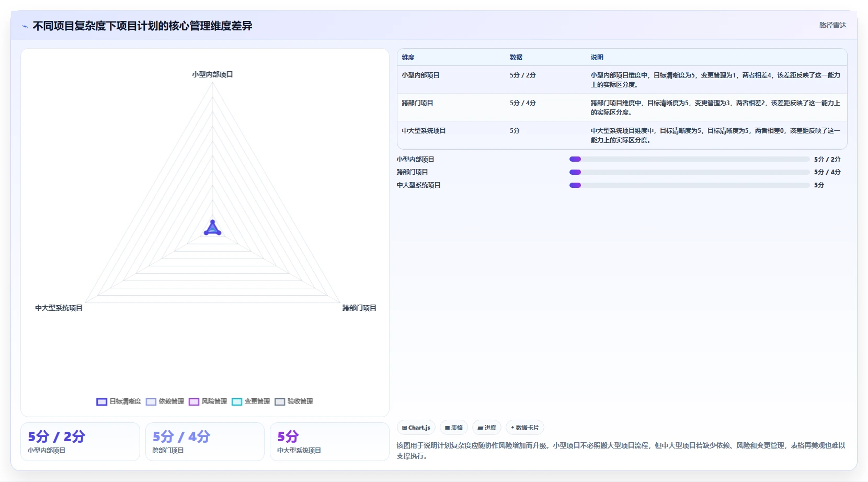
Task: Toggle the 目标清晰度 legend swatch
Action: (x=102, y=402)
